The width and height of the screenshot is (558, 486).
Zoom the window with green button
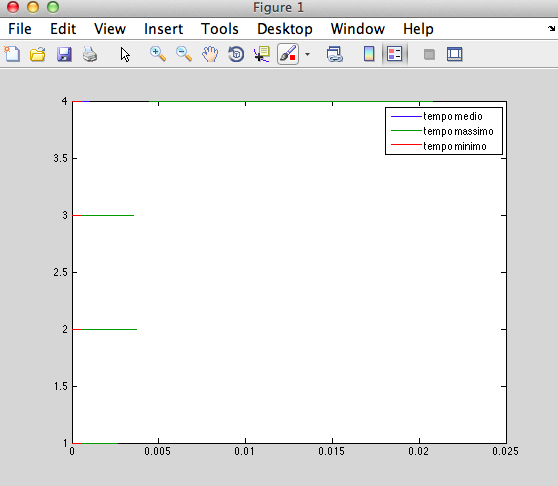pos(53,7)
